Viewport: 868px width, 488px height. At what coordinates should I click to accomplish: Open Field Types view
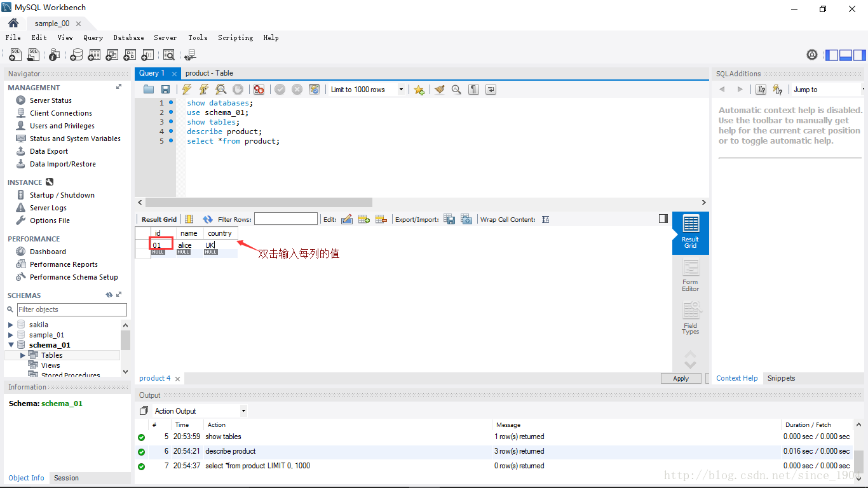(x=691, y=319)
